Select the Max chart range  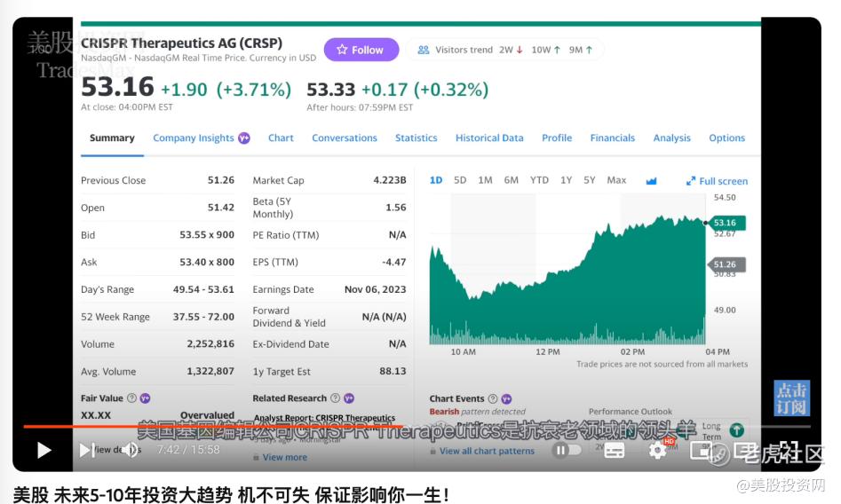(616, 180)
